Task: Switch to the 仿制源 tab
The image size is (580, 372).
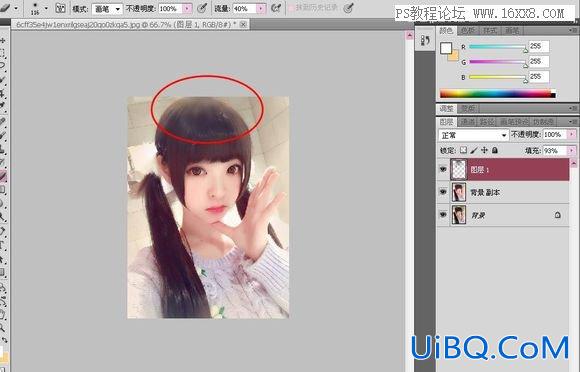Action: click(x=543, y=122)
